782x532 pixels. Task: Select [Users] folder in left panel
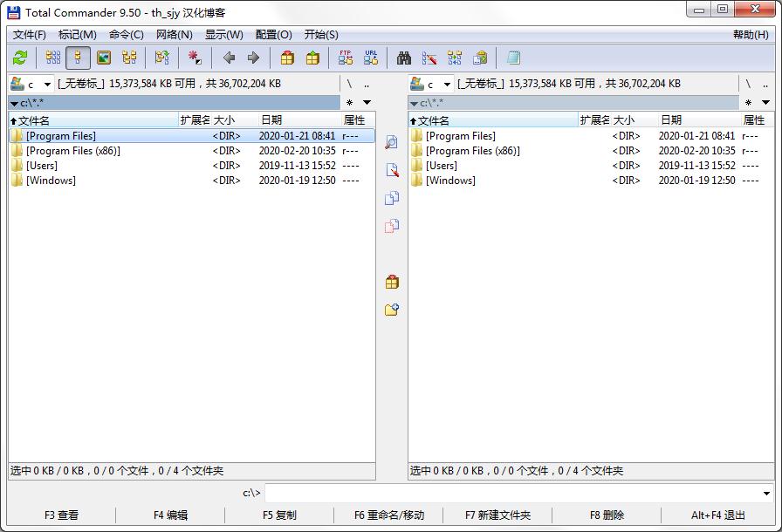point(191,166)
